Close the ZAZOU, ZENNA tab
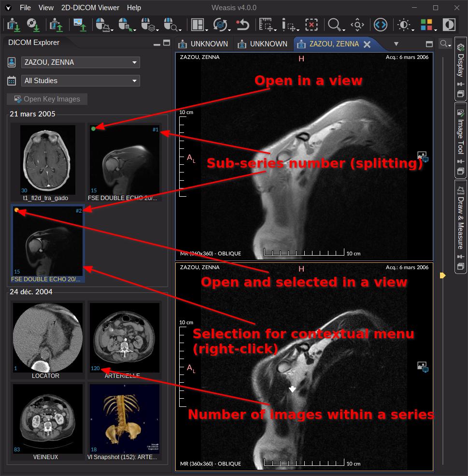 [367, 44]
